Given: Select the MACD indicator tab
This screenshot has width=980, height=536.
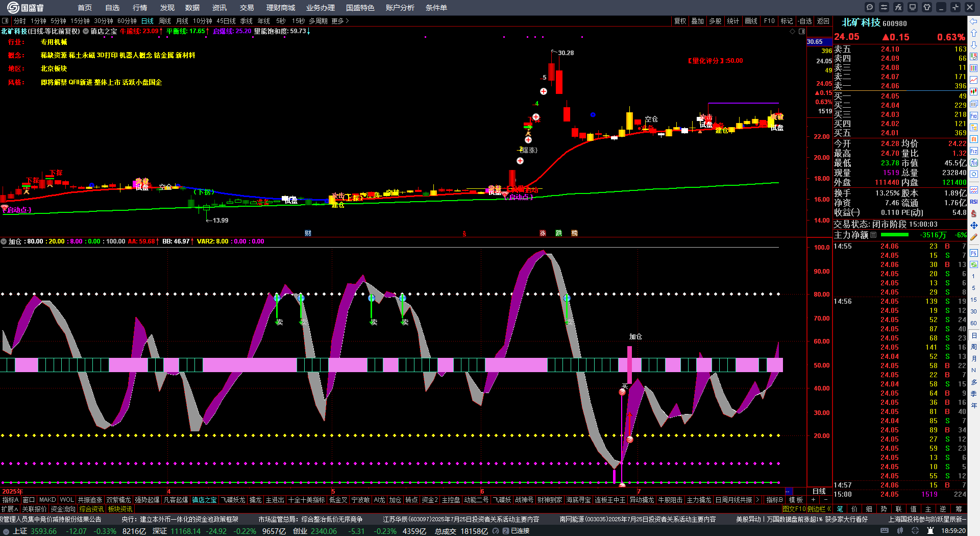Looking at the screenshot, I should (47, 500).
